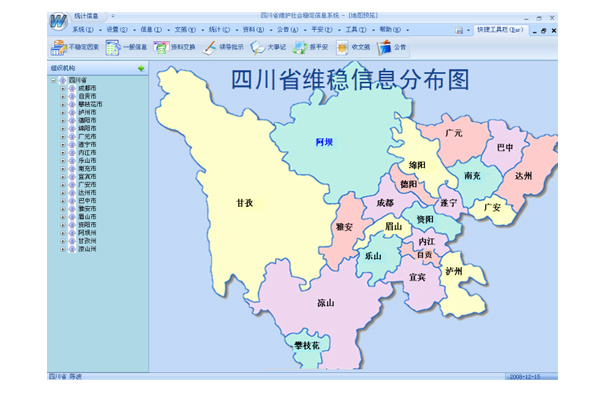
Task: Click the 凉山 region on the map
Action: pyautogui.click(x=325, y=303)
